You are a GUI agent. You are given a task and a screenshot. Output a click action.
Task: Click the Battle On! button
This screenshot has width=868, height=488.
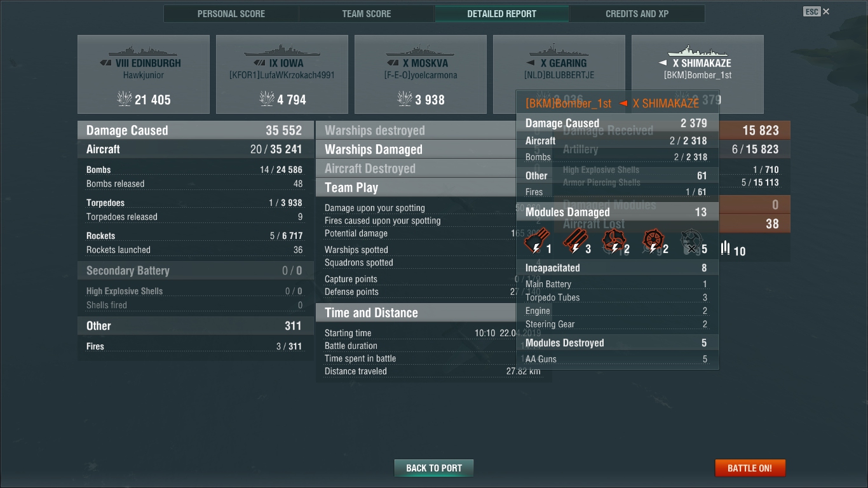(x=750, y=468)
